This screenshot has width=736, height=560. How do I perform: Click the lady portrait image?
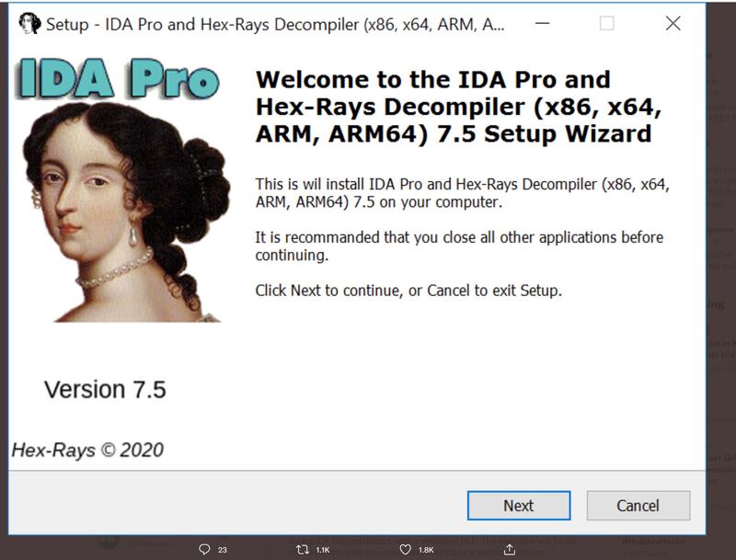point(126,212)
